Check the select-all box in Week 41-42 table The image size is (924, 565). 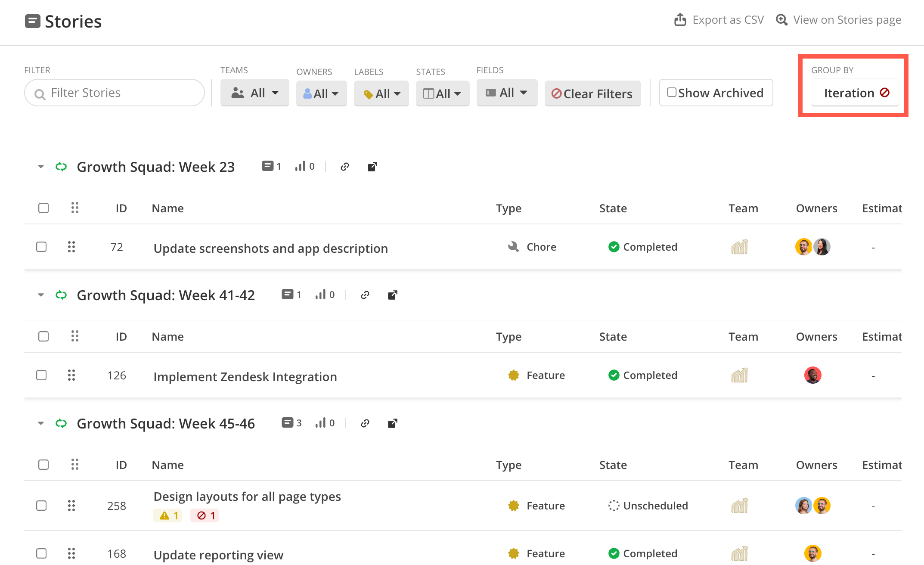[x=43, y=336]
